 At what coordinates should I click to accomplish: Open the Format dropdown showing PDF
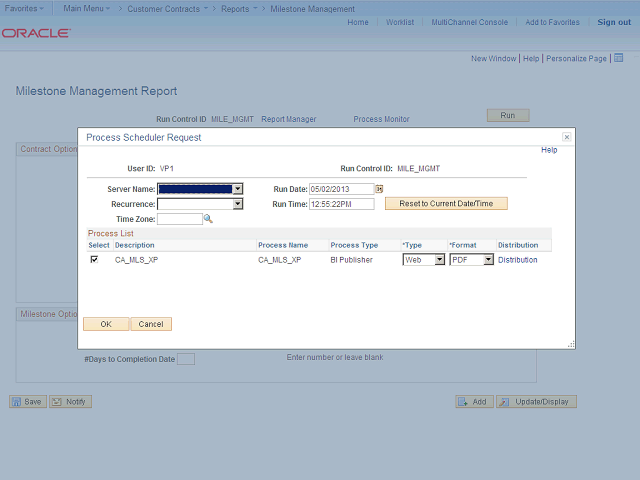point(488,260)
